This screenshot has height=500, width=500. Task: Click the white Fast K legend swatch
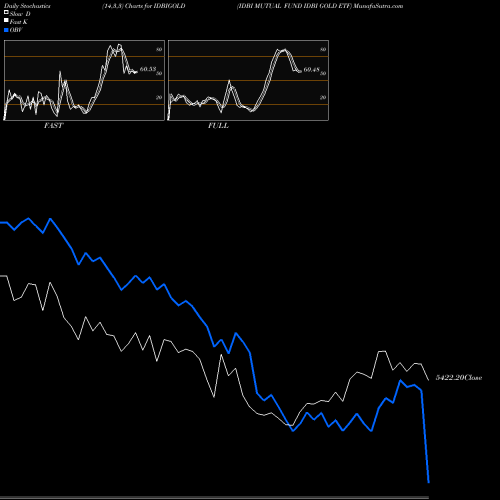click(6, 20)
